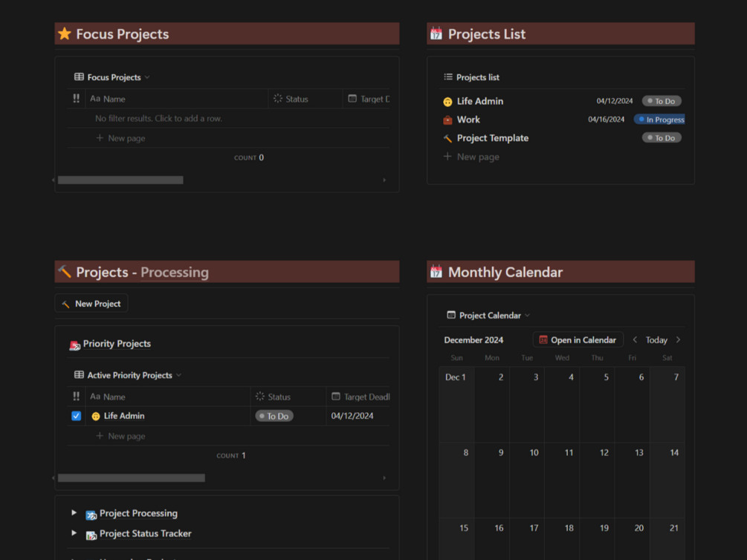747x560 pixels.
Task: Go to next month in calendar
Action: 678,340
